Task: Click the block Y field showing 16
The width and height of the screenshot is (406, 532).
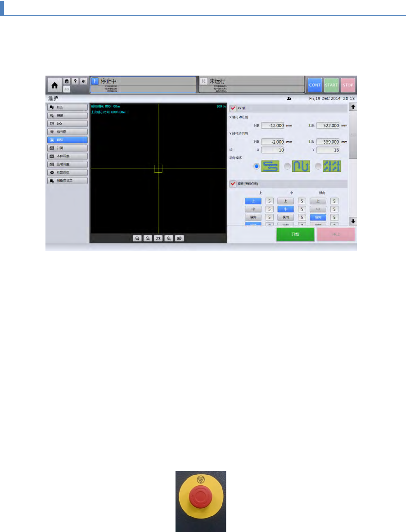Action: [x=328, y=150]
